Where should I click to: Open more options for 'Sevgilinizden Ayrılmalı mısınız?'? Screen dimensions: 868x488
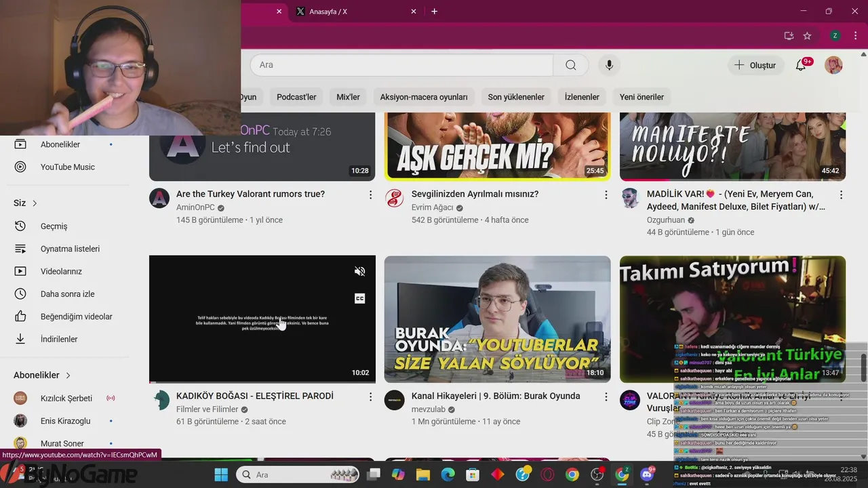point(606,195)
